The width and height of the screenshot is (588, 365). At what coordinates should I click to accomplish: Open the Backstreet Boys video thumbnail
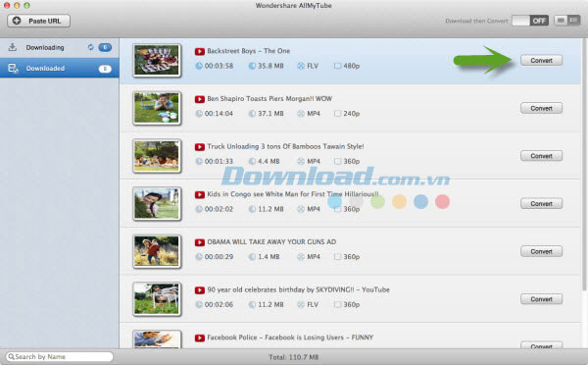point(157,60)
